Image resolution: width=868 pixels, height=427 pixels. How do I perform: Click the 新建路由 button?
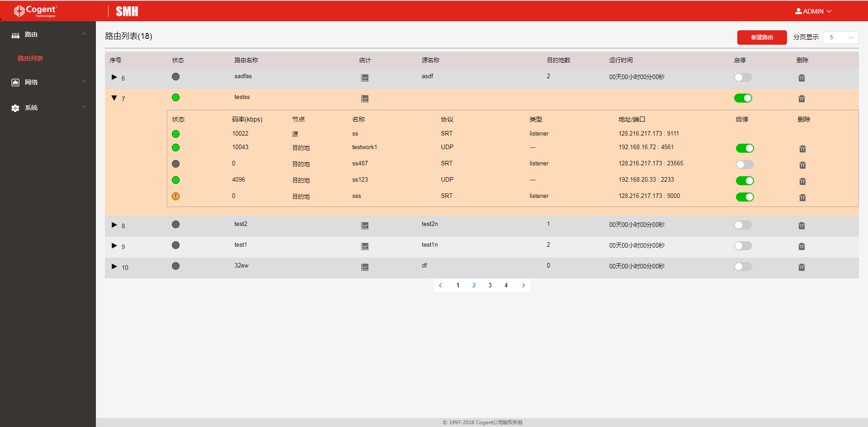pyautogui.click(x=762, y=38)
